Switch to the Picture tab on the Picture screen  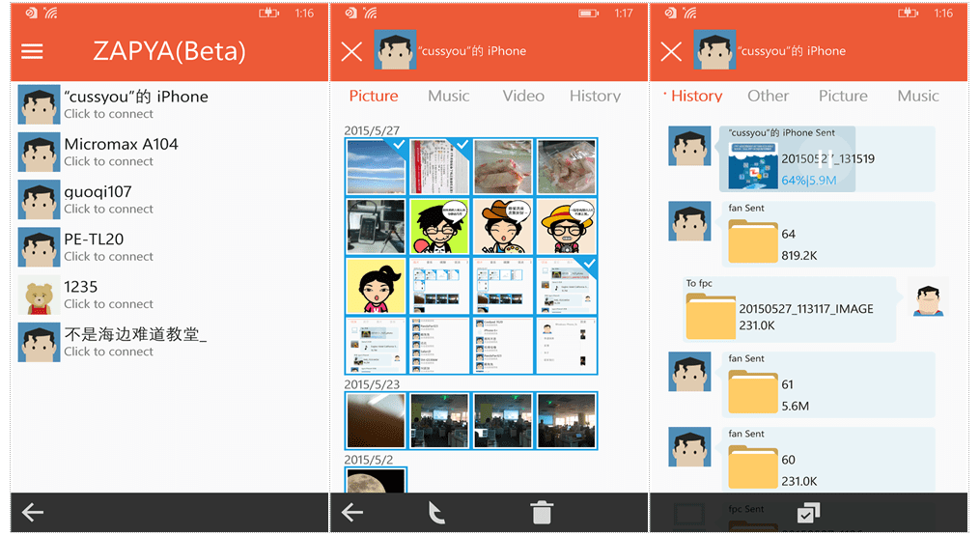click(x=373, y=96)
